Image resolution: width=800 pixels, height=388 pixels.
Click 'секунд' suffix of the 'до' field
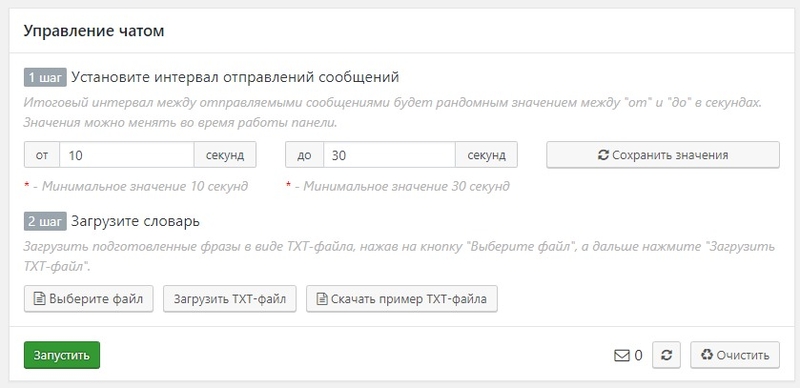pos(486,155)
